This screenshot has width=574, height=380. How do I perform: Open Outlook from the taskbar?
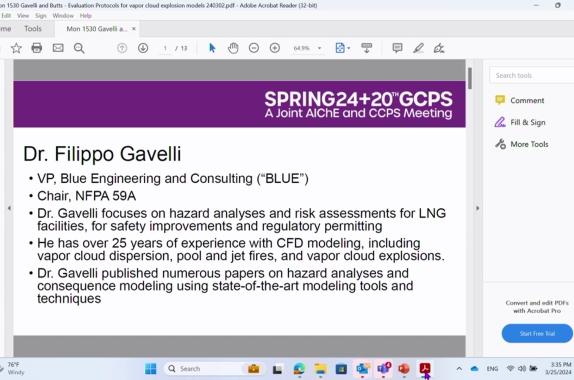(362, 369)
